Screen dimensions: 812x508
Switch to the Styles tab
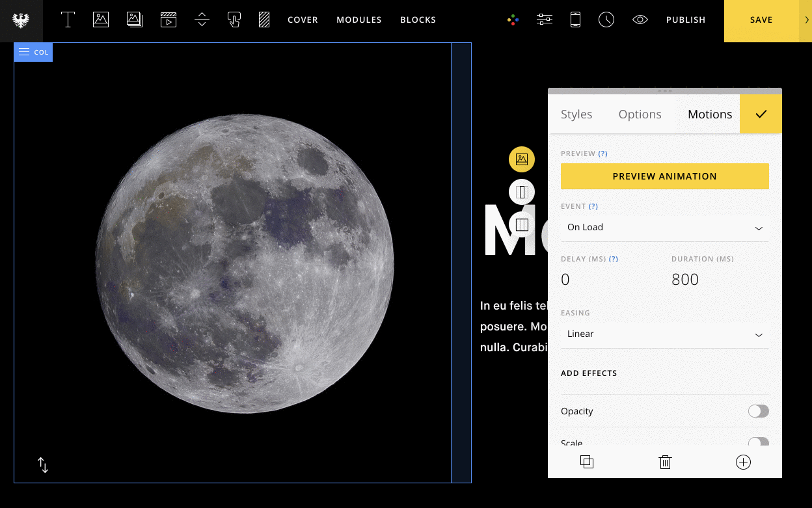pos(576,114)
